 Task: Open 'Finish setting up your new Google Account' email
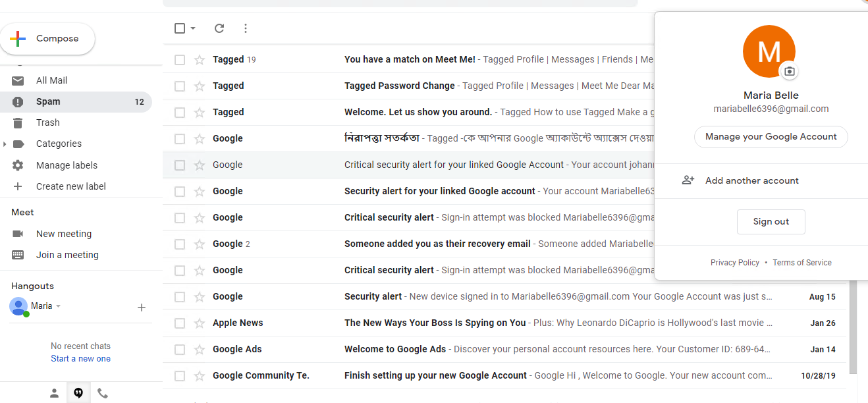(x=435, y=375)
